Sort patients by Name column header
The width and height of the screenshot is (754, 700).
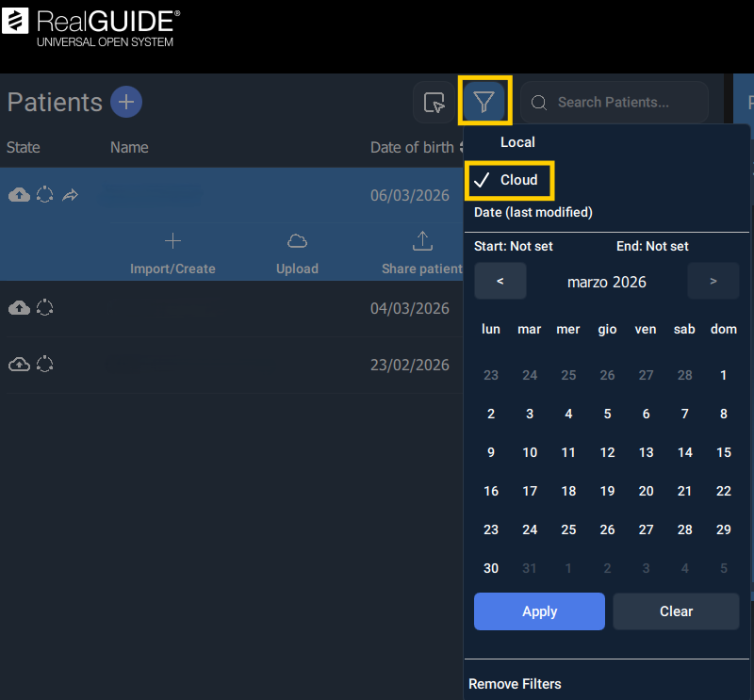(129, 147)
